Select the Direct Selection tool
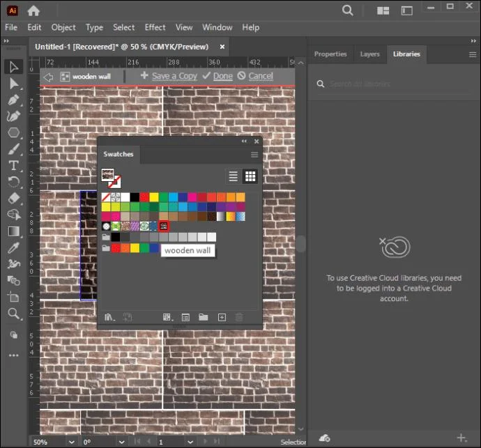 (14, 84)
